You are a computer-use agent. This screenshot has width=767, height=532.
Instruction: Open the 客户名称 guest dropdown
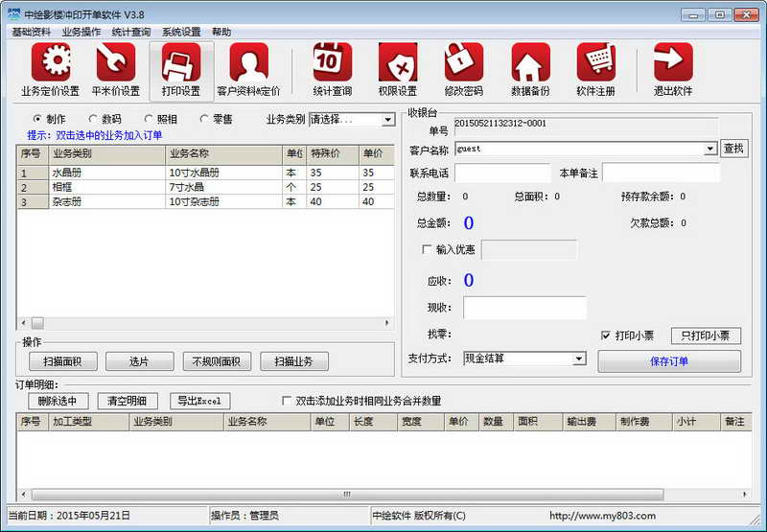[x=709, y=149]
